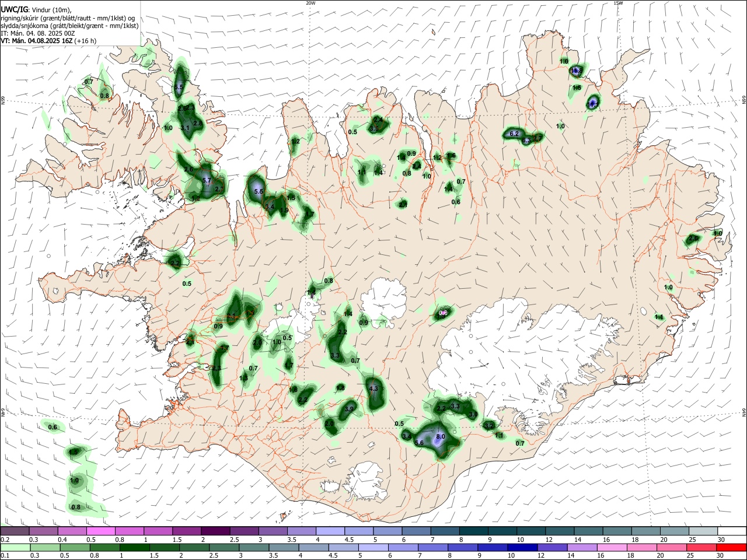Click the "6.3" precipitation value in the north
The height and width of the screenshot is (560, 747).
point(526,141)
